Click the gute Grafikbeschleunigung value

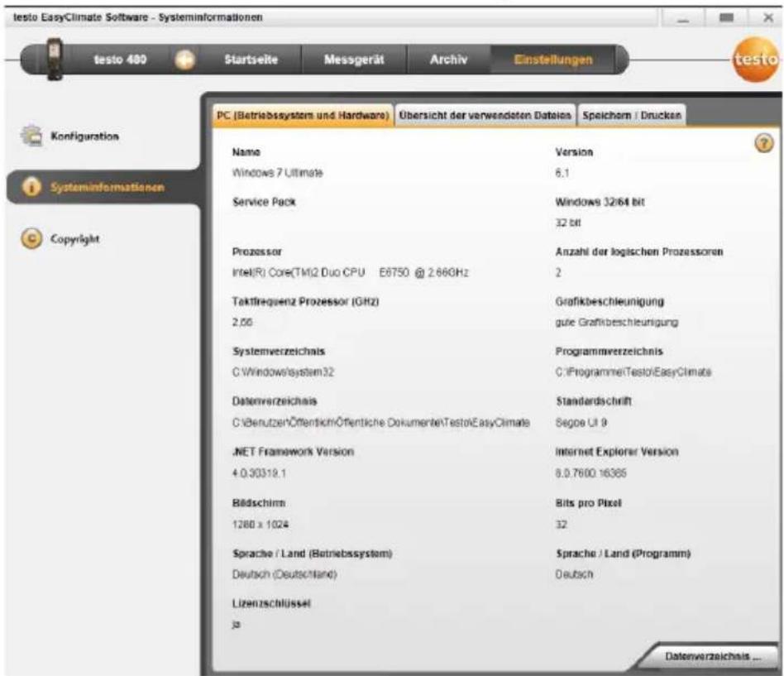pyautogui.click(x=616, y=322)
